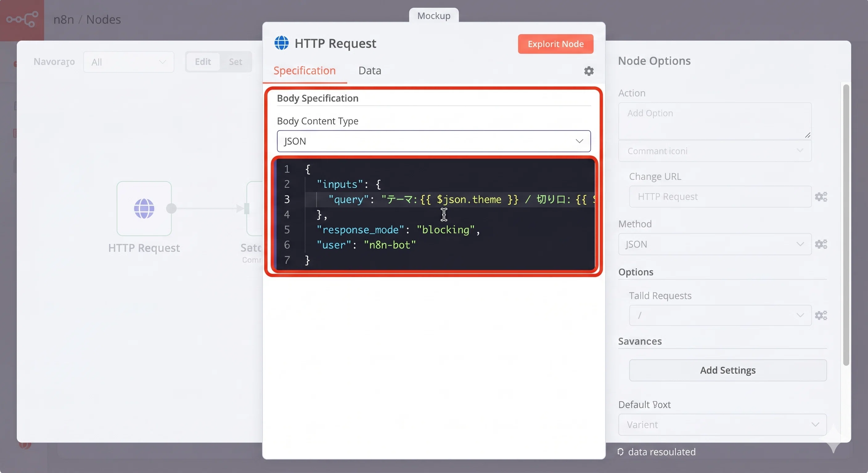Screen dimensions: 868x473
Task: Click the Nodes breadcrumb link
Action: (104, 19)
